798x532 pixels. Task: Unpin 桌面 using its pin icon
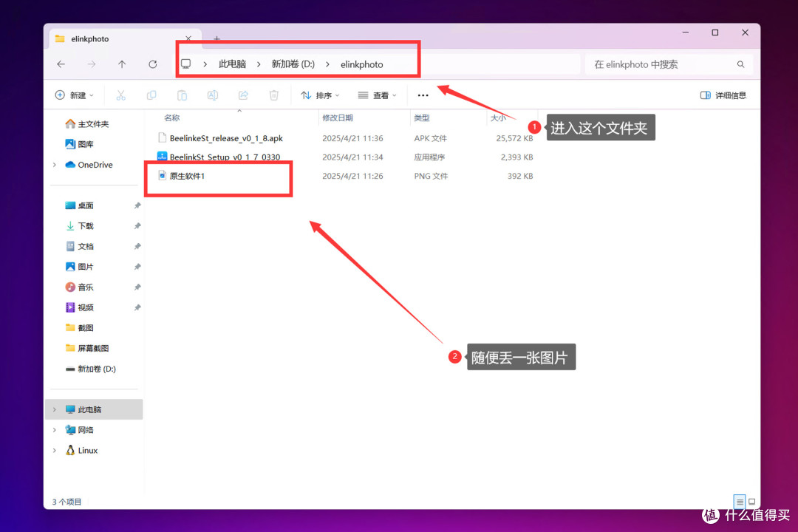tap(137, 205)
